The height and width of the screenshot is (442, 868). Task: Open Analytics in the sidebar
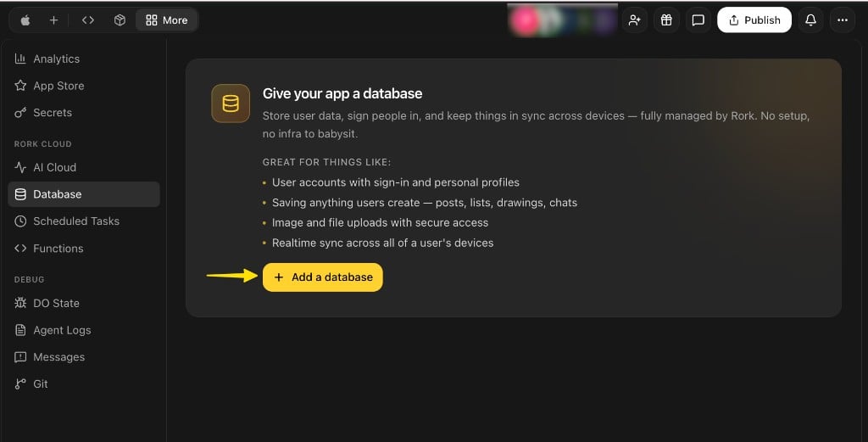[84, 59]
